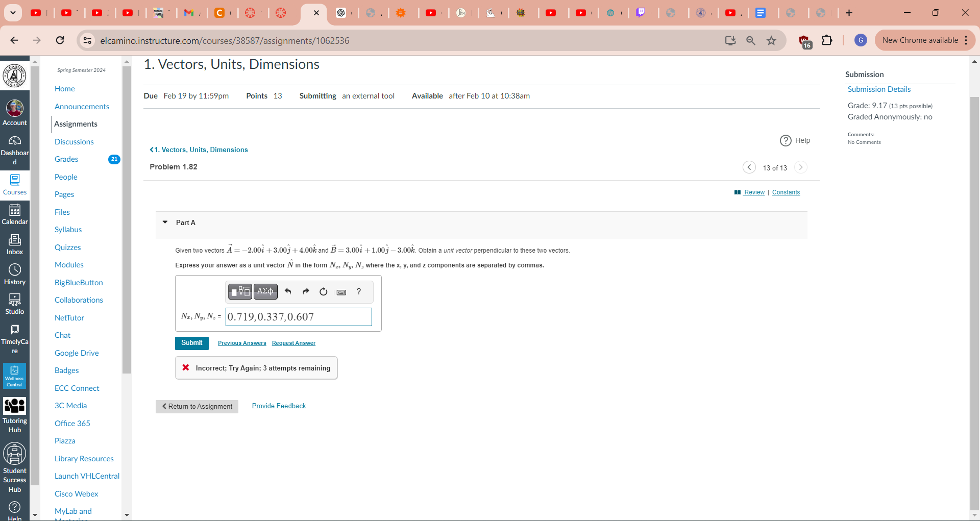
Task: Submit the answer for Problem 1.82
Action: [x=192, y=343]
